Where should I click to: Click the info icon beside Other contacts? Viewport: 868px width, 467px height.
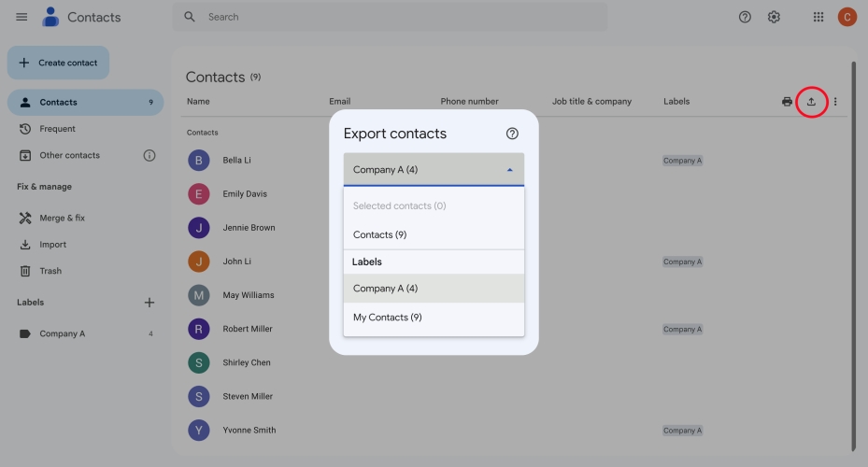click(149, 155)
